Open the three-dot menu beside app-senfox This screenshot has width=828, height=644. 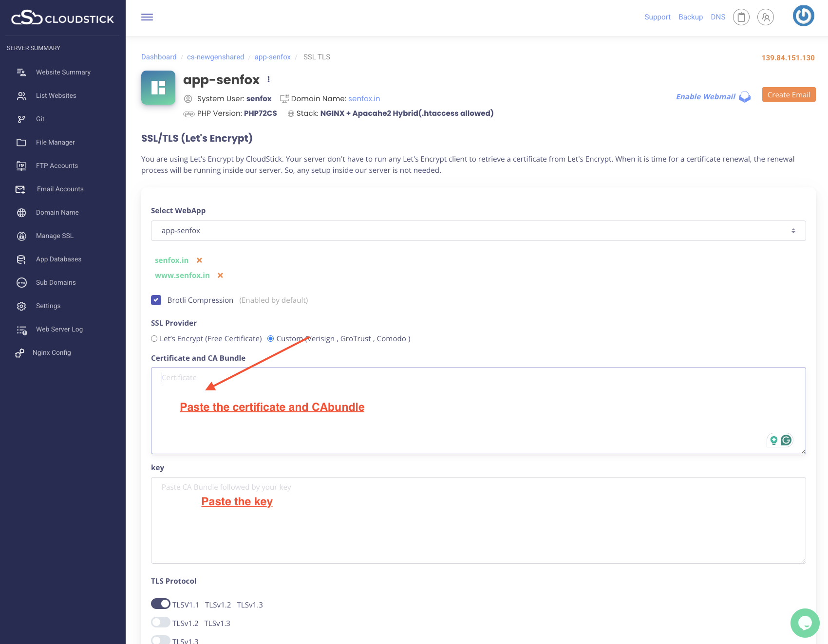(x=268, y=79)
